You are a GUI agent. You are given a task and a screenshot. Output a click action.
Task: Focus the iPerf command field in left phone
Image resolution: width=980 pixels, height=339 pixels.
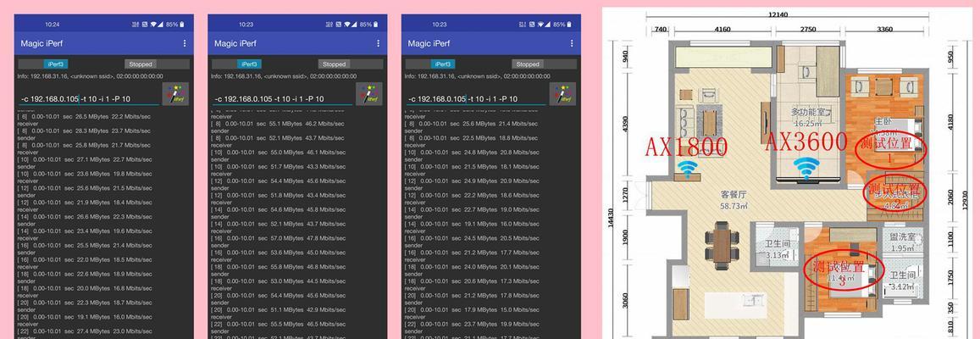(89, 99)
